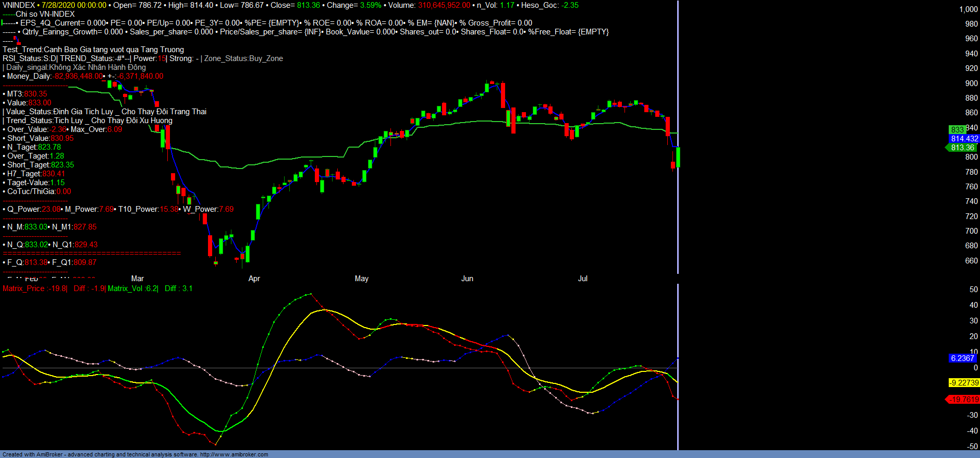Click the green 813.36 price tag

962,148
